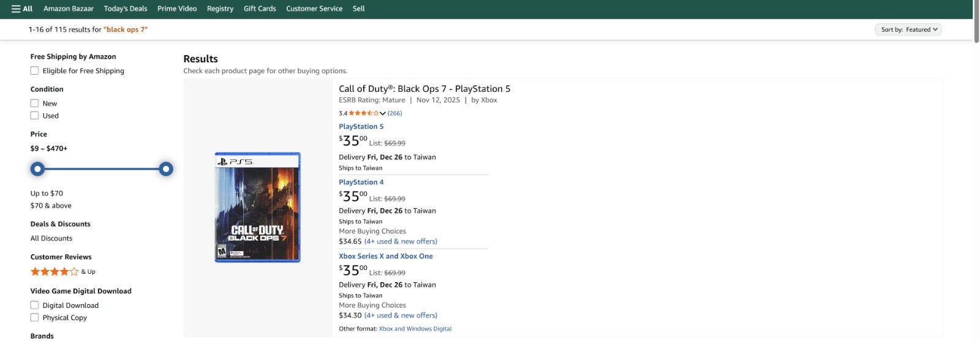Screen dimensions: 980x341
Task: Click the left price slider handle
Action: 38,169
